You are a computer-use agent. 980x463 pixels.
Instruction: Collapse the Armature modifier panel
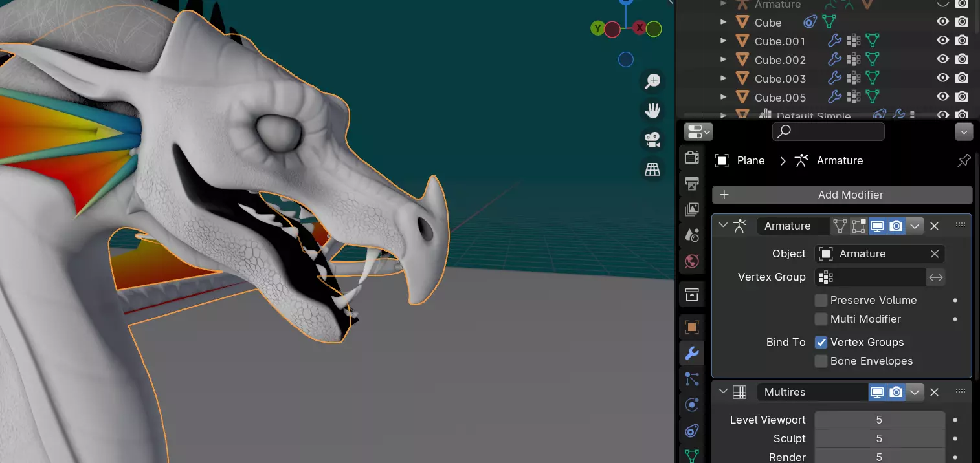pyautogui.click(x=723, y=225)
